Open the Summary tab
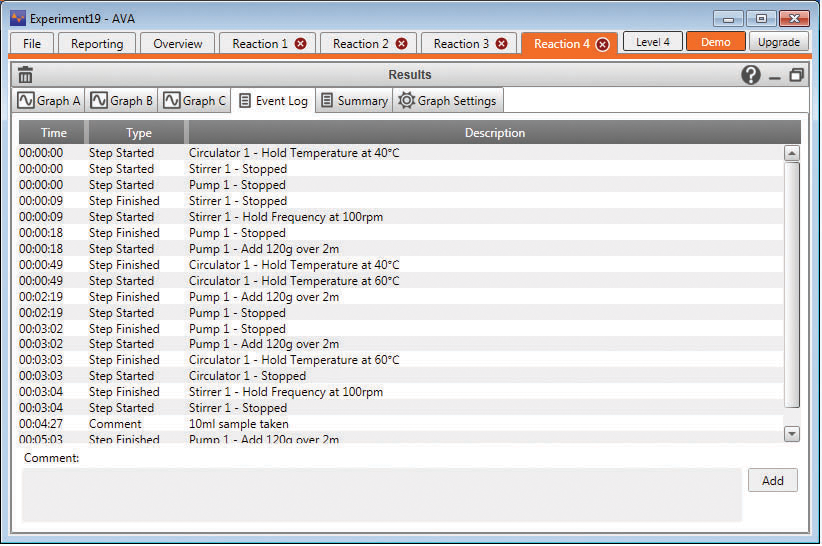This screenshot has height=546, width=822. click(x=353, y=101)
